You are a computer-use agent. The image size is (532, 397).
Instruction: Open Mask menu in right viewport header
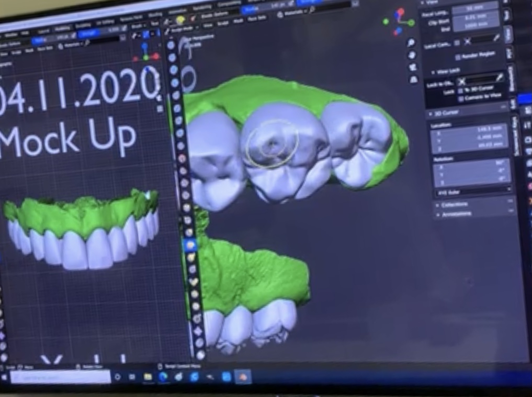click(x=238, y=21)
